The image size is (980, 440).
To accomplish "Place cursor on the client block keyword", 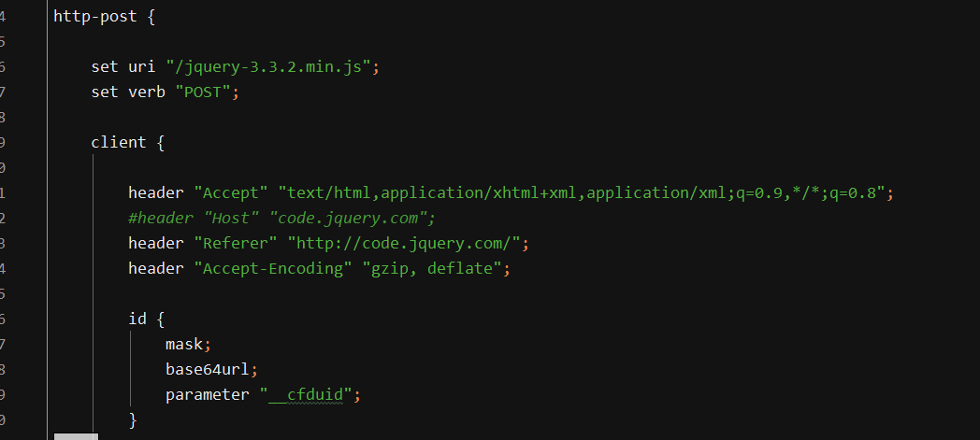I will click(x=119, y=142).
